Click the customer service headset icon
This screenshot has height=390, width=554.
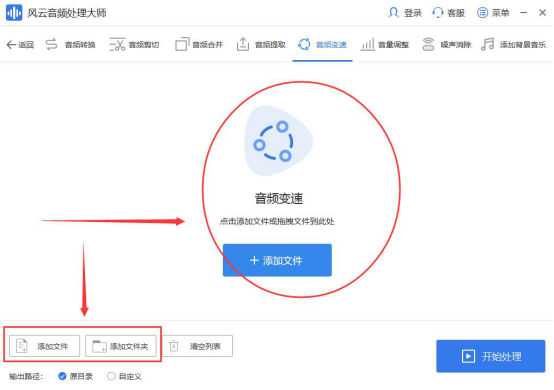[x=437, y=13]
